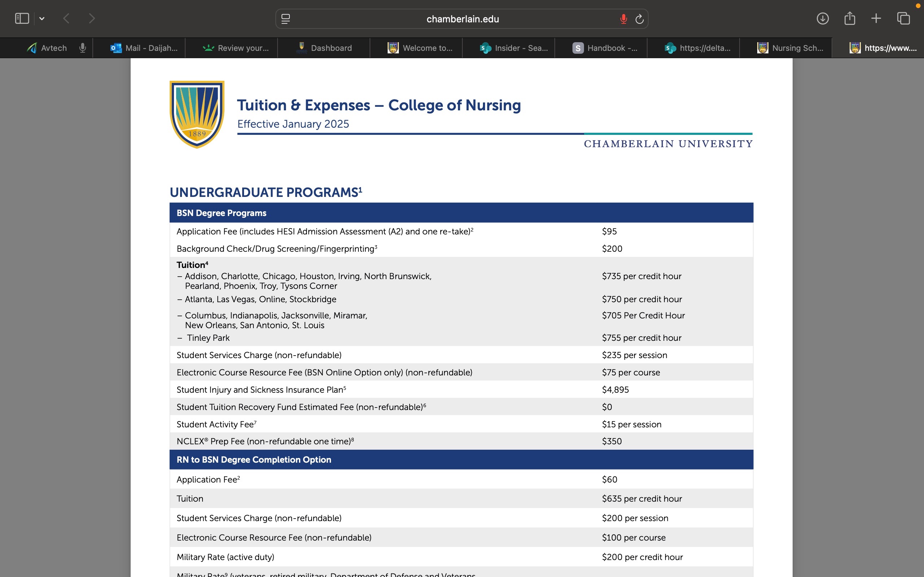Open the Share menu
The image size is (924, 577).
coord(850,18)
